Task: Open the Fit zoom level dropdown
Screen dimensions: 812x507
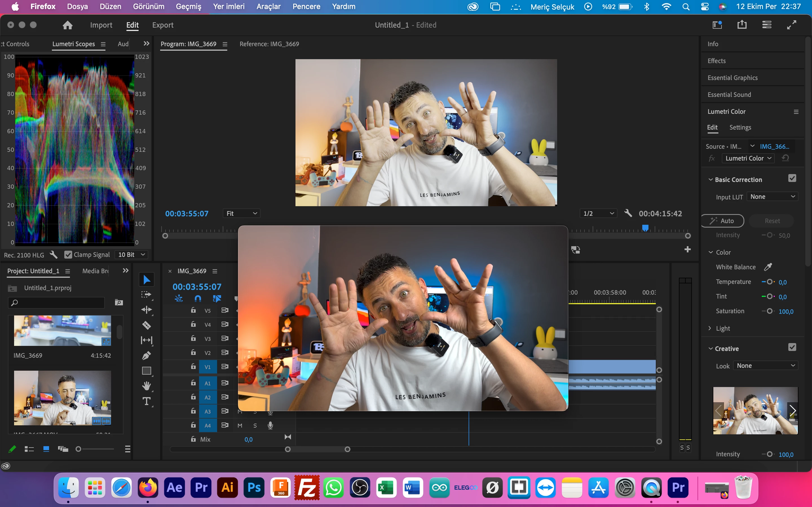Action: [241, 213]
